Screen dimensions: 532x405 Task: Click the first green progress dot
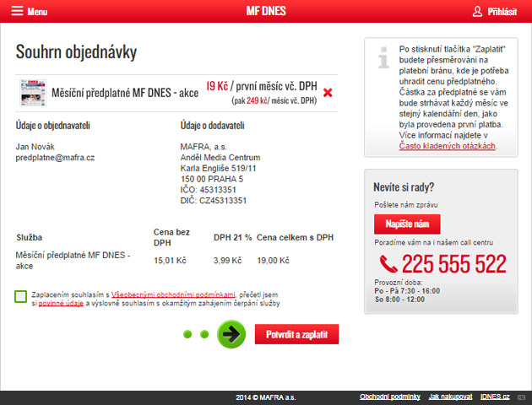(187, 334)
